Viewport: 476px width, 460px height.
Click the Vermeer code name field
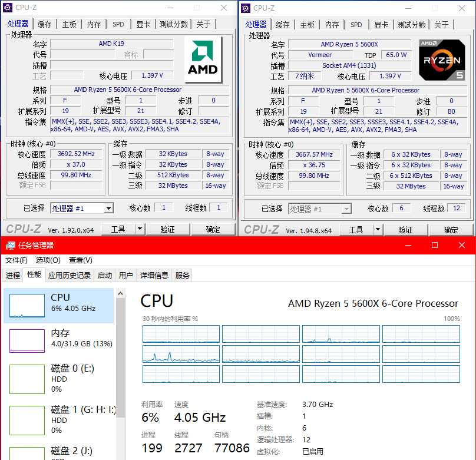[320, 55]
